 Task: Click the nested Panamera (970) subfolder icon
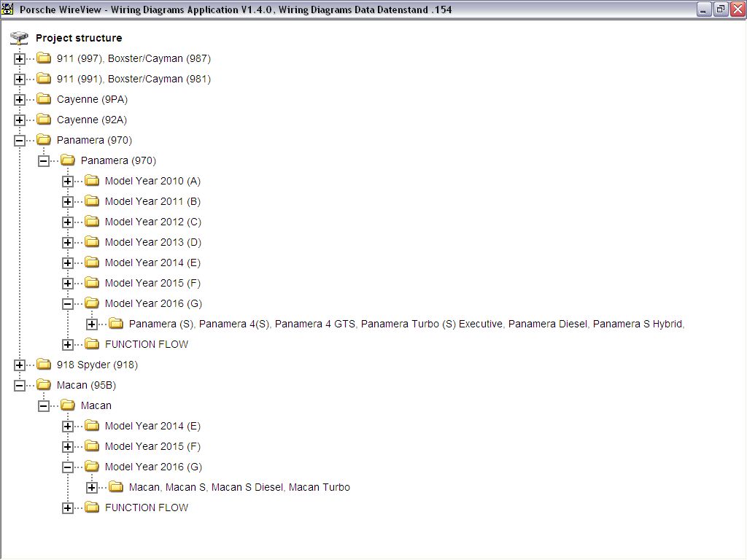coord(68,160)
